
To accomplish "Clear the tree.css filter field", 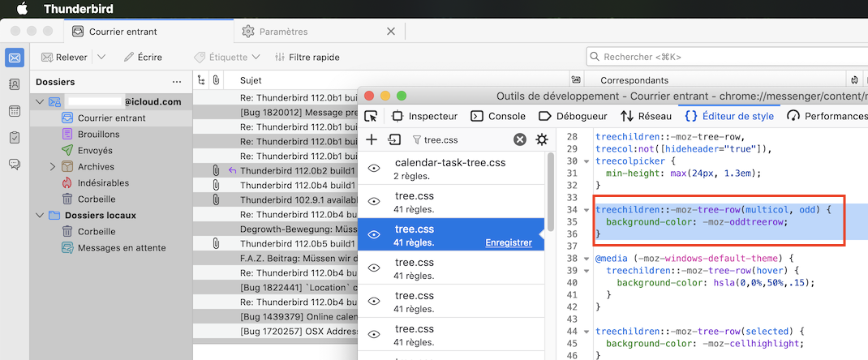I will (519, 140).
